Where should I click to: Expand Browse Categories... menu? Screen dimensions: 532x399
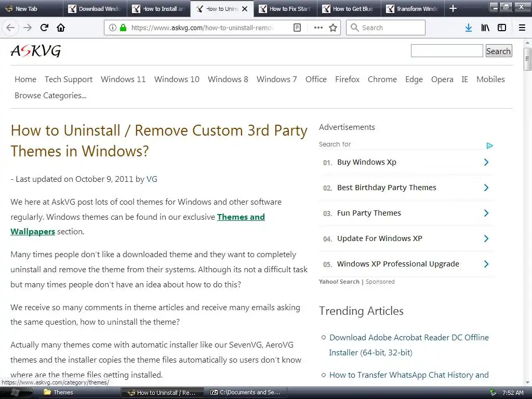[x=50, y=96]
